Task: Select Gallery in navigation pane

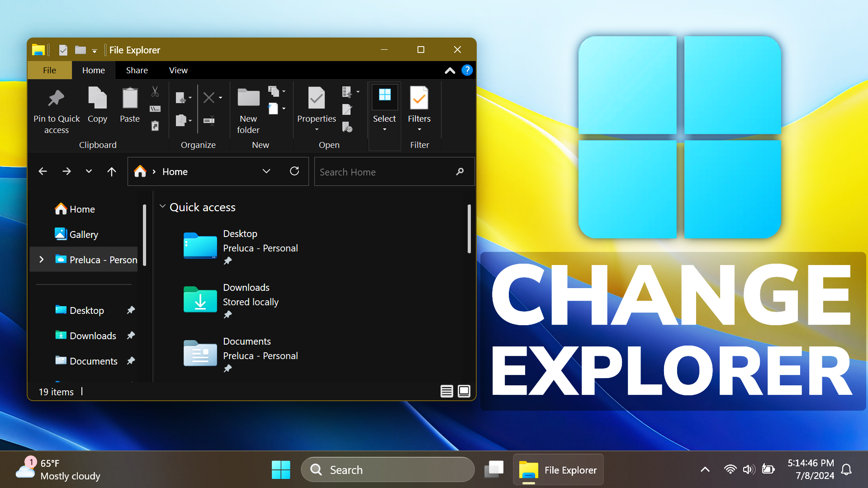Action: [84, 234]
